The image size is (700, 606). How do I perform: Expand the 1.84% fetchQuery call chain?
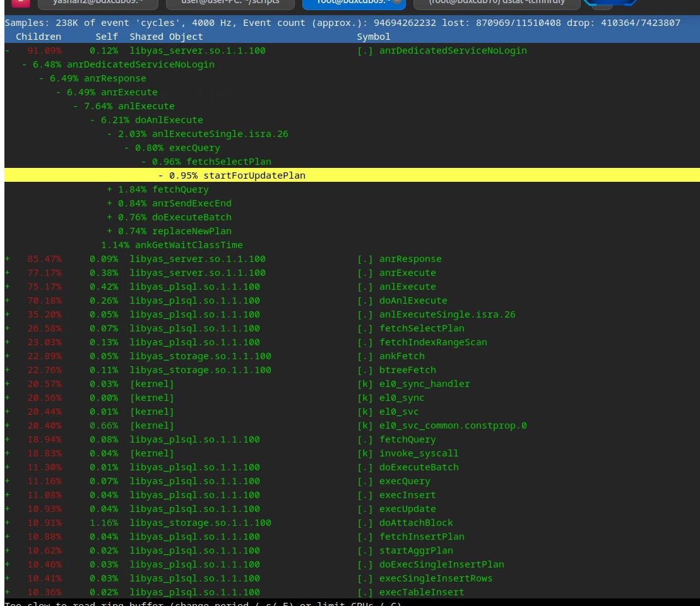pos(110,189)
